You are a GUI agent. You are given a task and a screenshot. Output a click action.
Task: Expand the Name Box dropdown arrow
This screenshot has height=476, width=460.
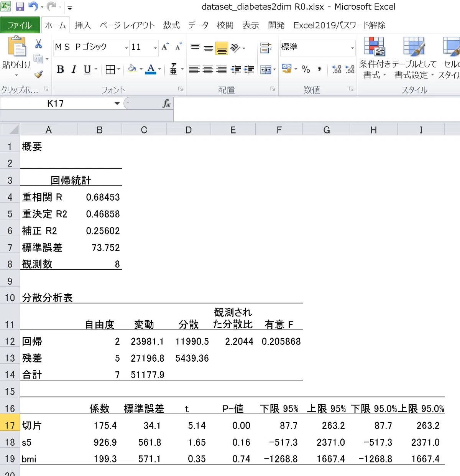coord(117,104)
